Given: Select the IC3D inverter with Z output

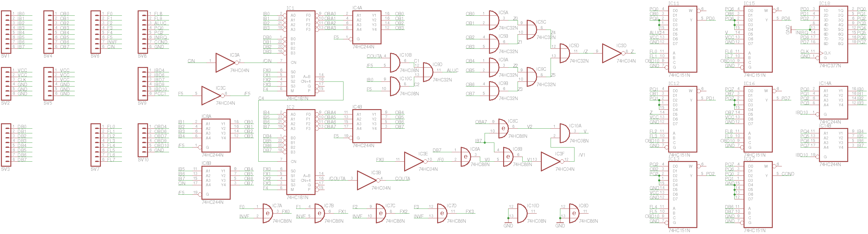Looking at the screenshot, I should tap(612, 53).
